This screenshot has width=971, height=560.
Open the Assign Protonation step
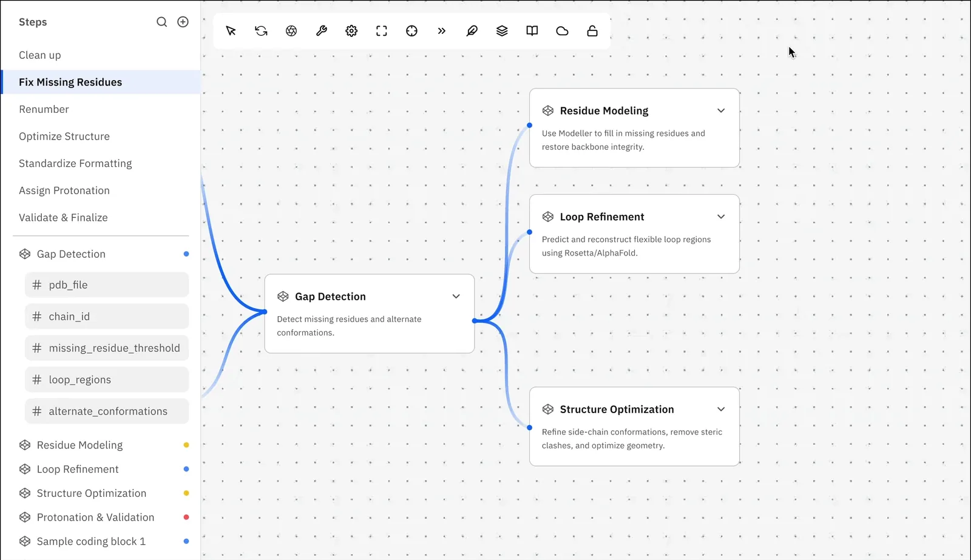tap(100, 191)
